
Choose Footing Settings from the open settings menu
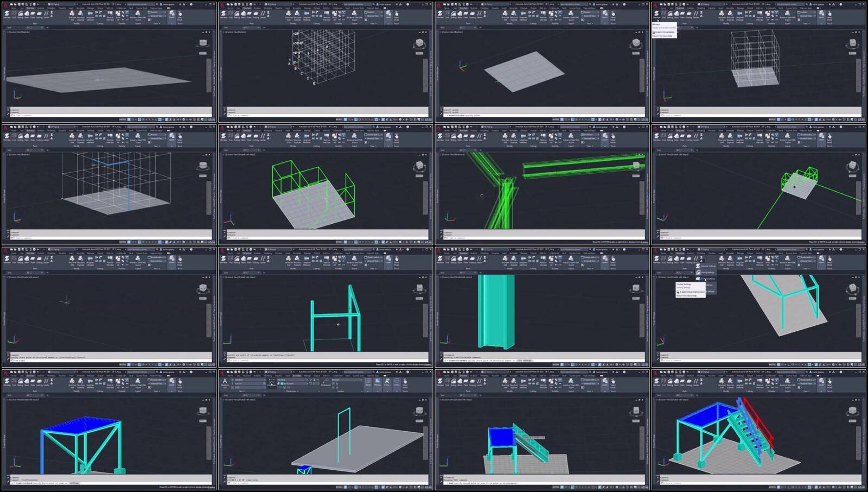coord(707,279)
